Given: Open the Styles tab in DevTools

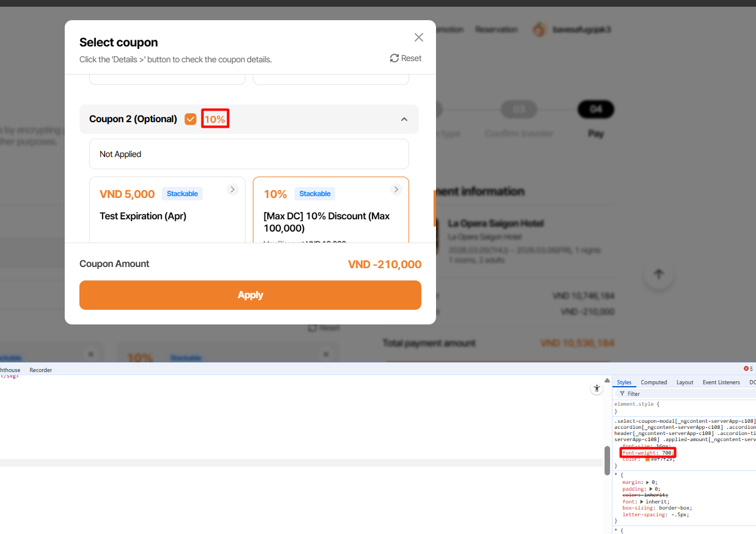Looking at the screenshot, I should (x=623, y=382).
